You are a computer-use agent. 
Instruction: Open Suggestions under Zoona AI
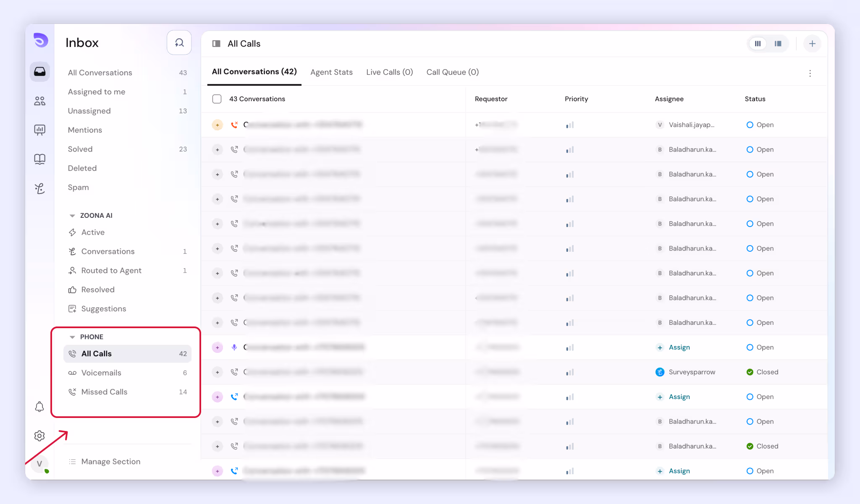pos(127,309)
